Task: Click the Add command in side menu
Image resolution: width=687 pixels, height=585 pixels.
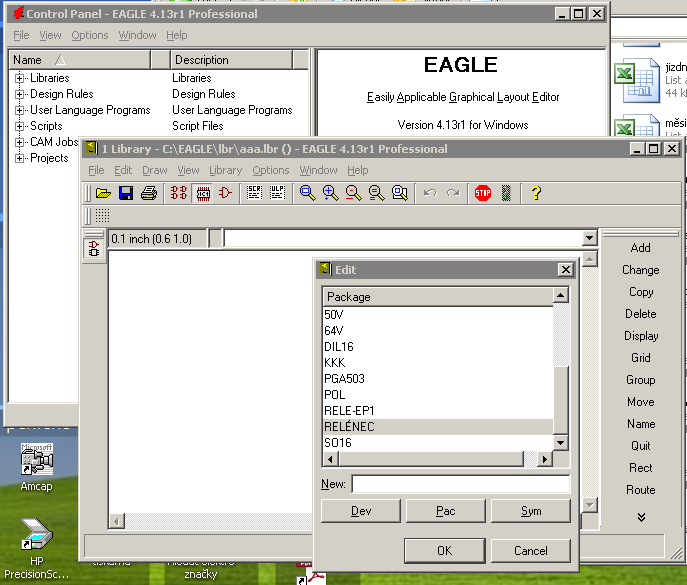Action: click(641, 248)
